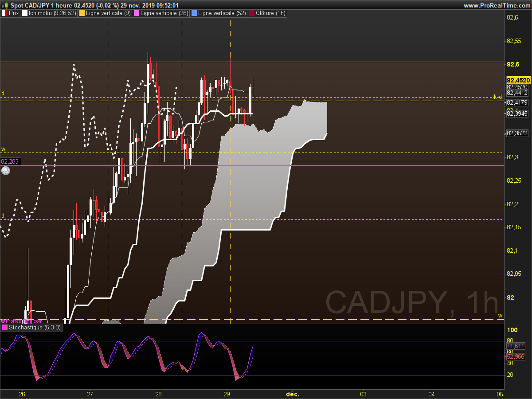Click the 82 price scale label
The height and width of the screenshot is (399, 532).
pos(510,297)
